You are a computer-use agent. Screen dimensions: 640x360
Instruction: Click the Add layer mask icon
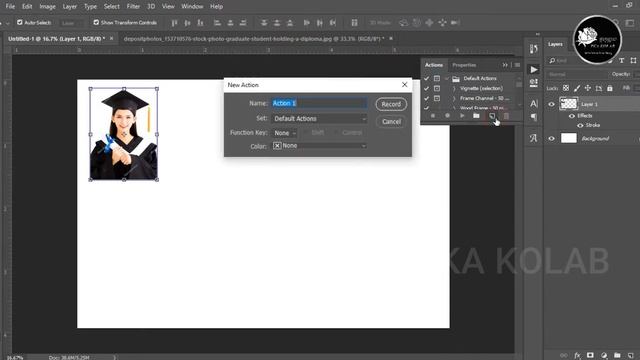[x=590, y=356]
